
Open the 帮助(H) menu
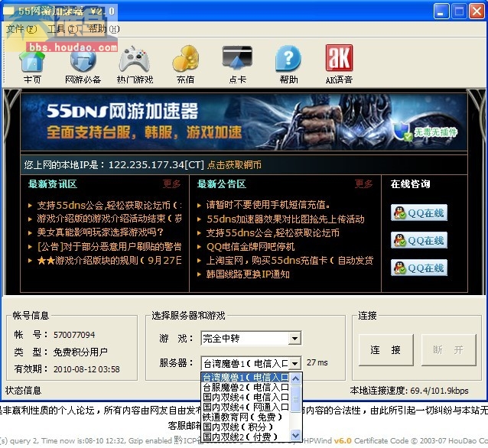click(x=104, y=29)
